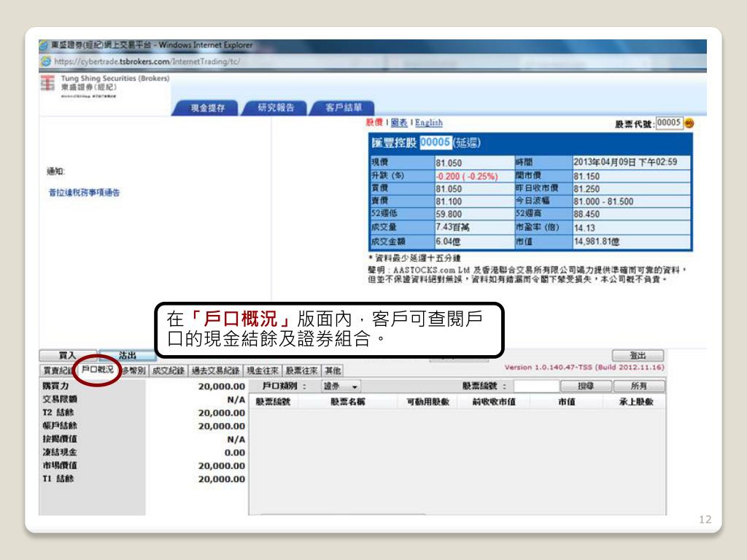The width and height of the screenshot is (747, 560).
Task: Click the 現價 value 81.050
Action: pyautogui.click(x=449, y=163)
